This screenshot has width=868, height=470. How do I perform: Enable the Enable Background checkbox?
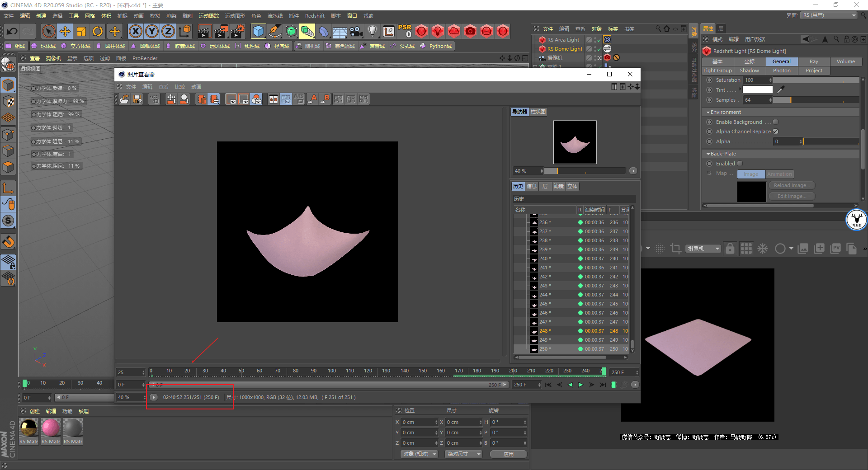coord(775,122)
